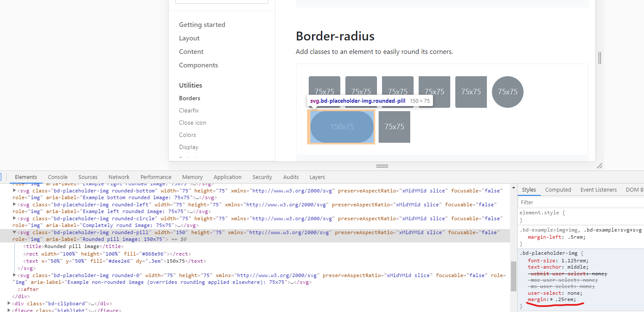Open the Event Listeners tab

pos(598,189)
